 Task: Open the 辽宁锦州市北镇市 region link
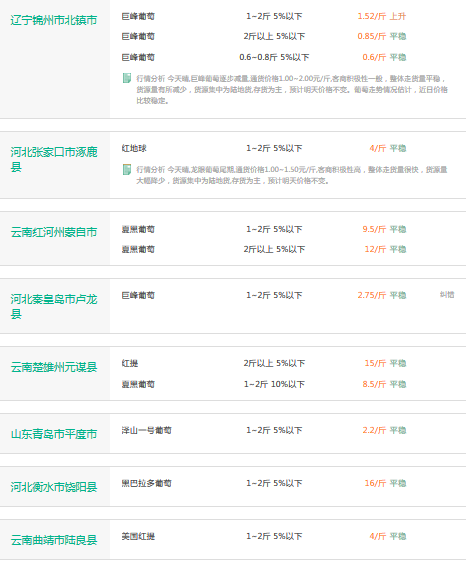tap(54, 20)
